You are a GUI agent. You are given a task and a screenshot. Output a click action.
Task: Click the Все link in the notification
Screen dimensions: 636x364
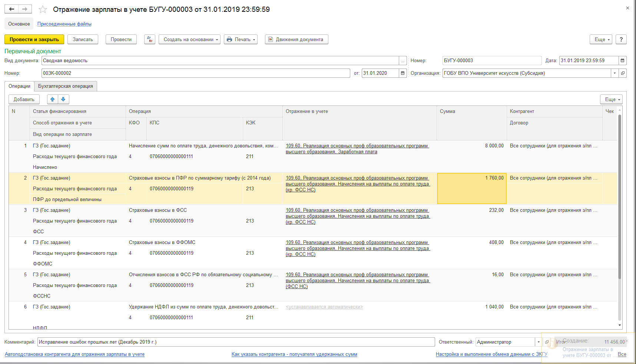click(x=622, y=354)
